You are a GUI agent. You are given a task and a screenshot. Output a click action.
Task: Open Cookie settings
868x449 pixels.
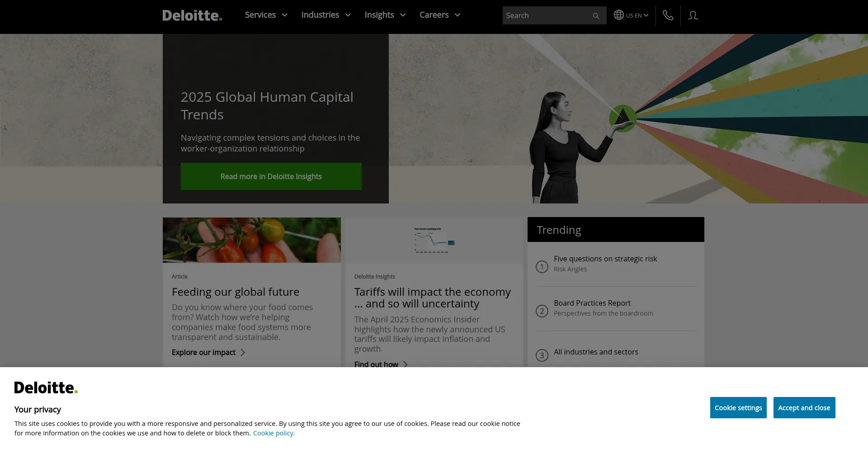738,407
